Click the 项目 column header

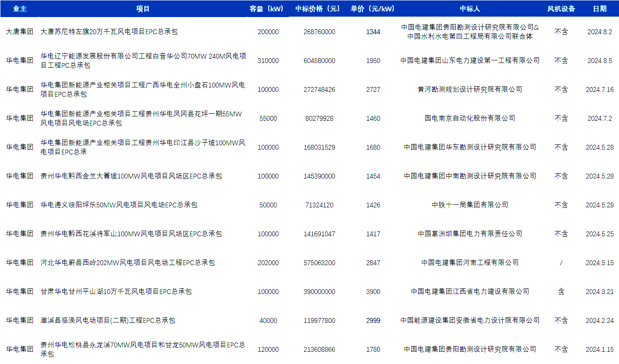(x=143, y=9)
